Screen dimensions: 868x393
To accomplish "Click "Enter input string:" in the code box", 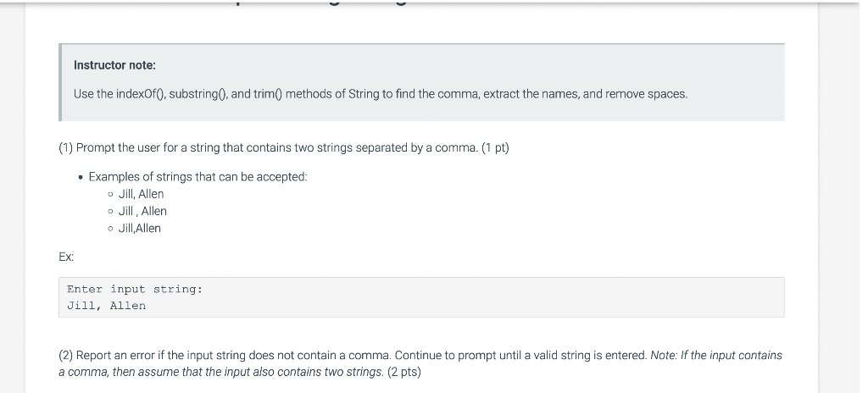I will (x=135, y=290).
